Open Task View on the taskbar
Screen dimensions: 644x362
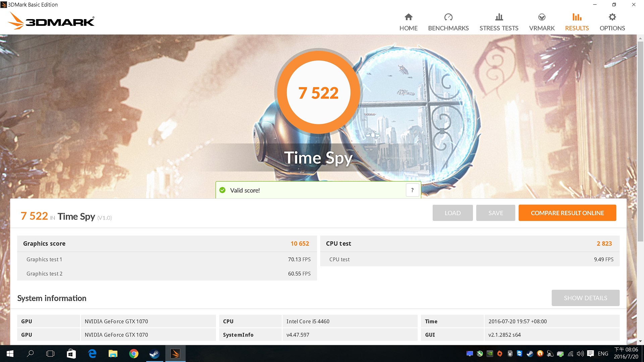pos(50,354)
